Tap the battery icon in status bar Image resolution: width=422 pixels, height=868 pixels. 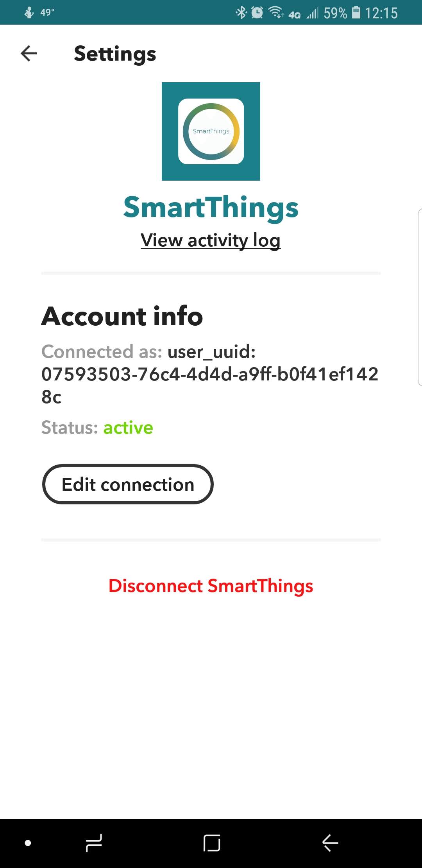356,13
